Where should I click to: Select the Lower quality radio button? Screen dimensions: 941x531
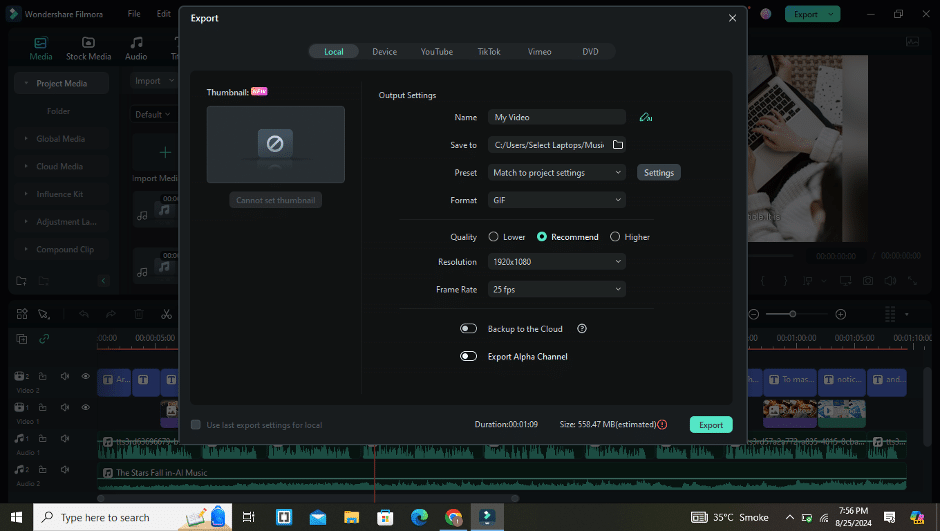point(493,237)
